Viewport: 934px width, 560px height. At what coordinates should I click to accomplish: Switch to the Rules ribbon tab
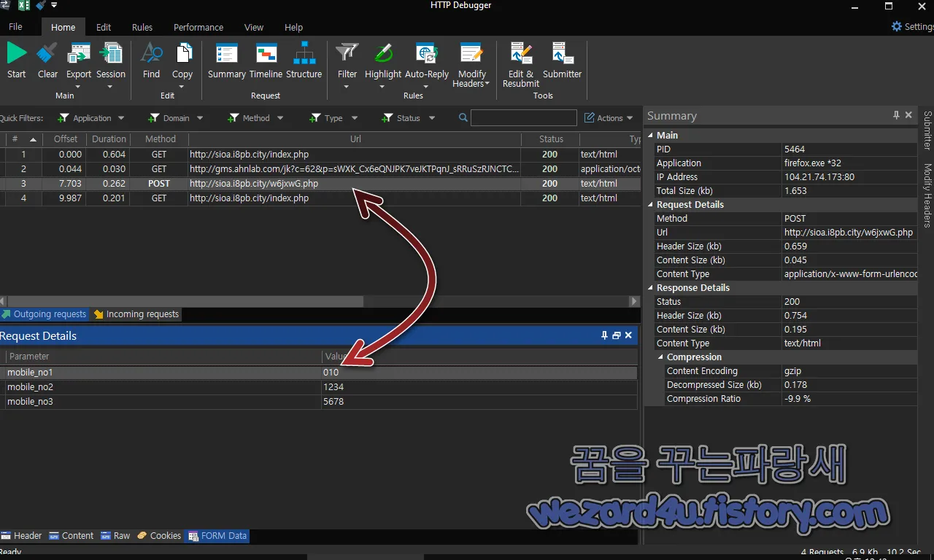(142, 27)
